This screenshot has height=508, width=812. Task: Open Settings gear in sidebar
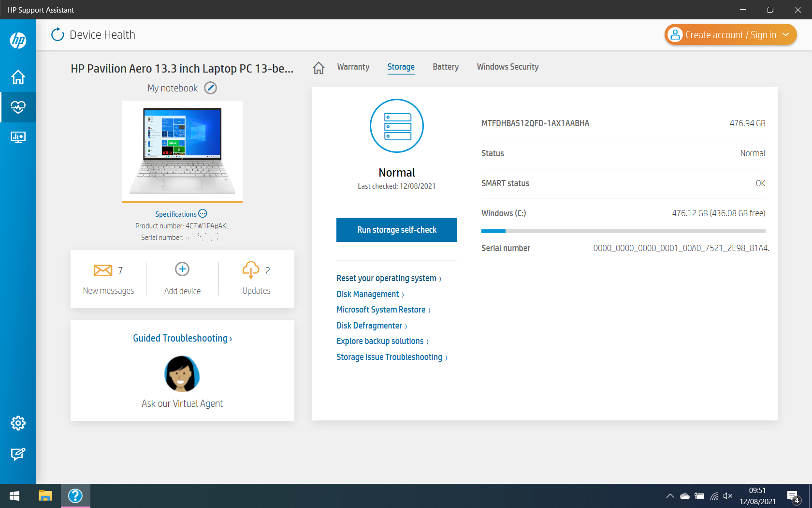tap(18, 423)
